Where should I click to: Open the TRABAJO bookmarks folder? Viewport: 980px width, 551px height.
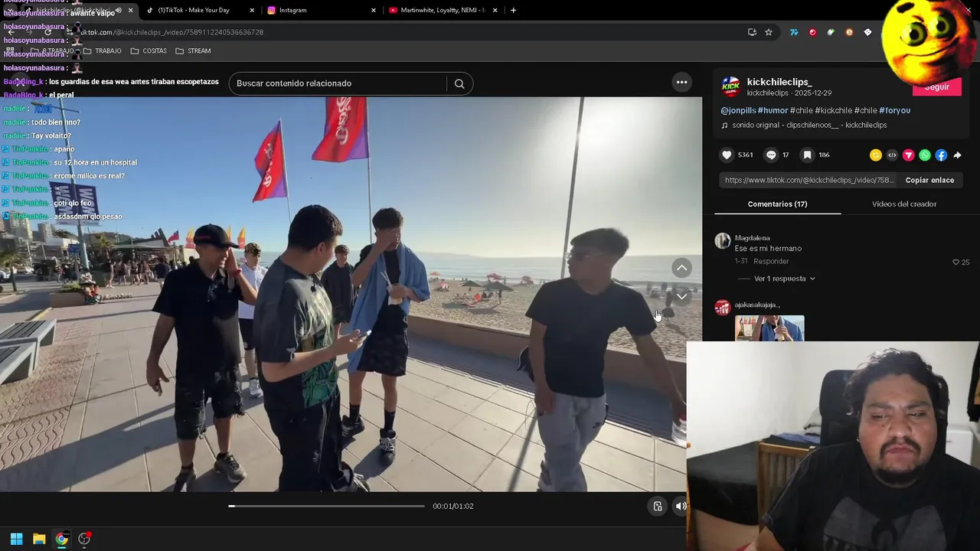[102, 51]
